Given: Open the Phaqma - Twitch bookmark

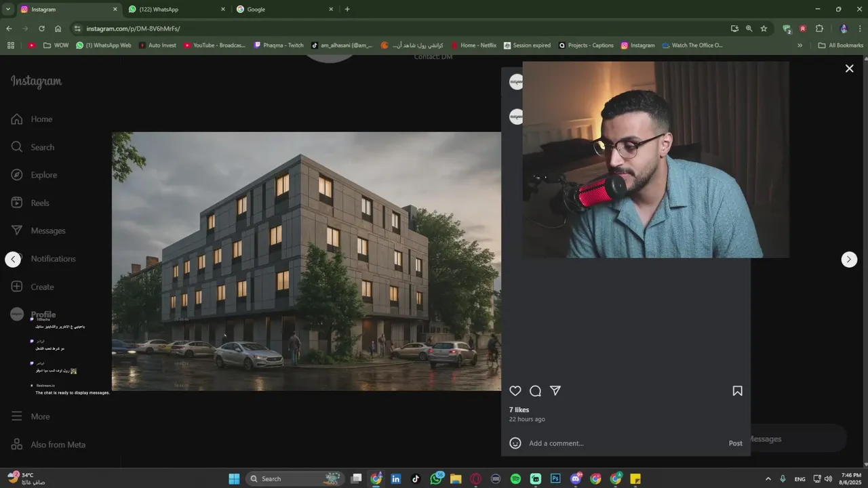Looking at the screenshot, I should click(x=279, y=45).
